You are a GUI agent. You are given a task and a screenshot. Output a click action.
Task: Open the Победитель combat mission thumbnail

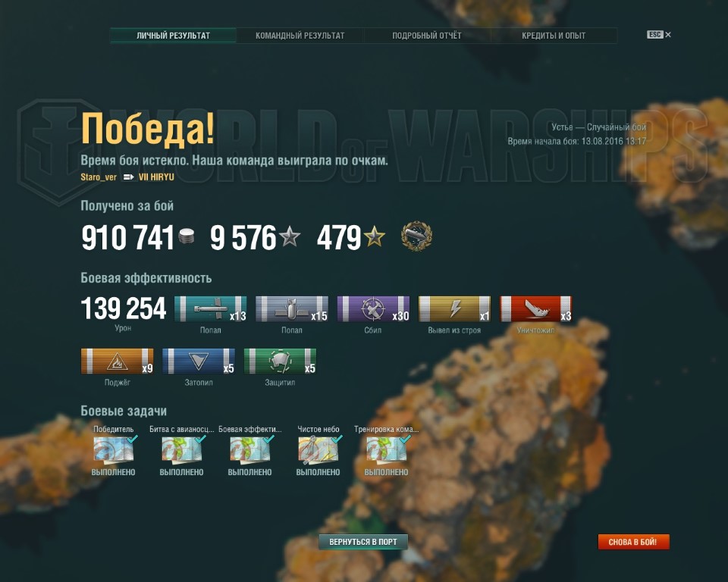click(114, 449)
